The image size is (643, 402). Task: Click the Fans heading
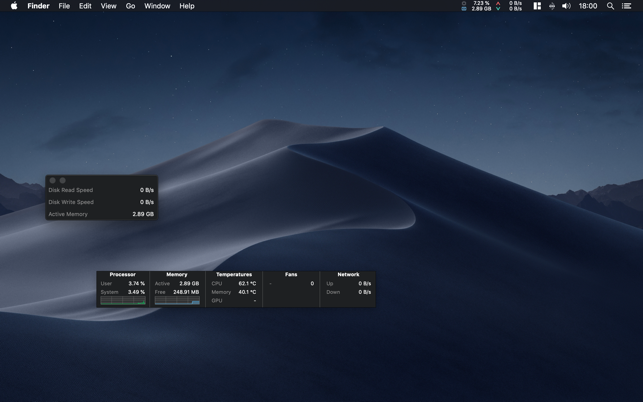[291, 274]
